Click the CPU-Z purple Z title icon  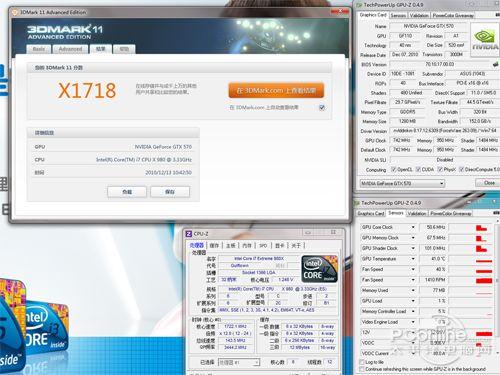coord(189,234)
